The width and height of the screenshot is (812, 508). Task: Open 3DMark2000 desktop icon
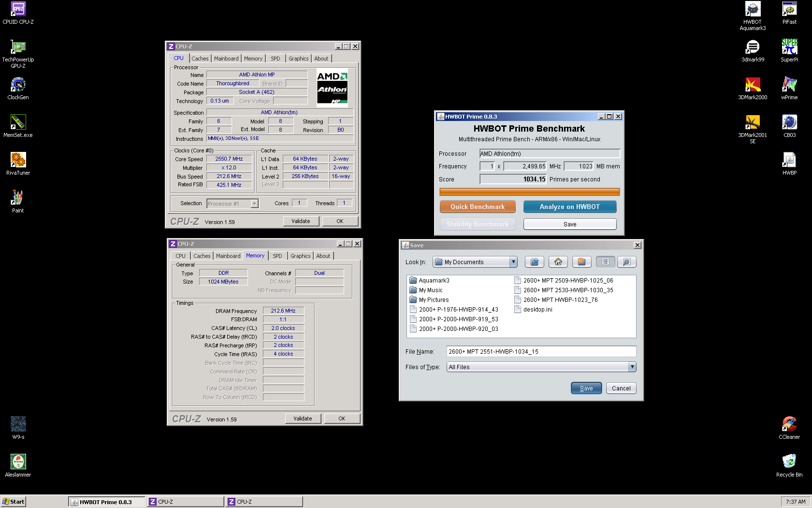(753, 89)
